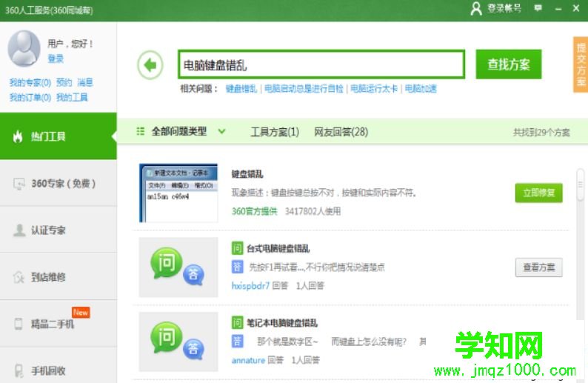The height and width of the screenshot is (383, 588).
Task: Open 我的专家(0) link
Action: [x=30, y=82]
